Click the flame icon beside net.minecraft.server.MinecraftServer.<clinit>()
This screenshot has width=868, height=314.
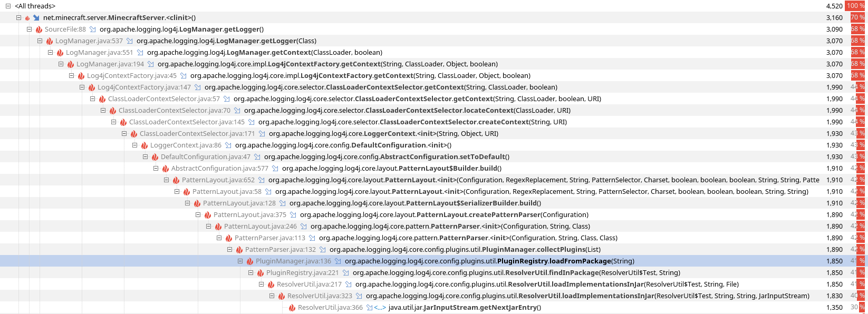tap(27, 18)
